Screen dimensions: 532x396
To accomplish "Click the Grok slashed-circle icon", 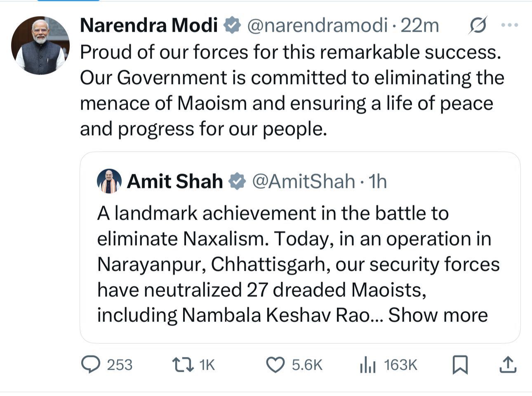I will [478, 25].
